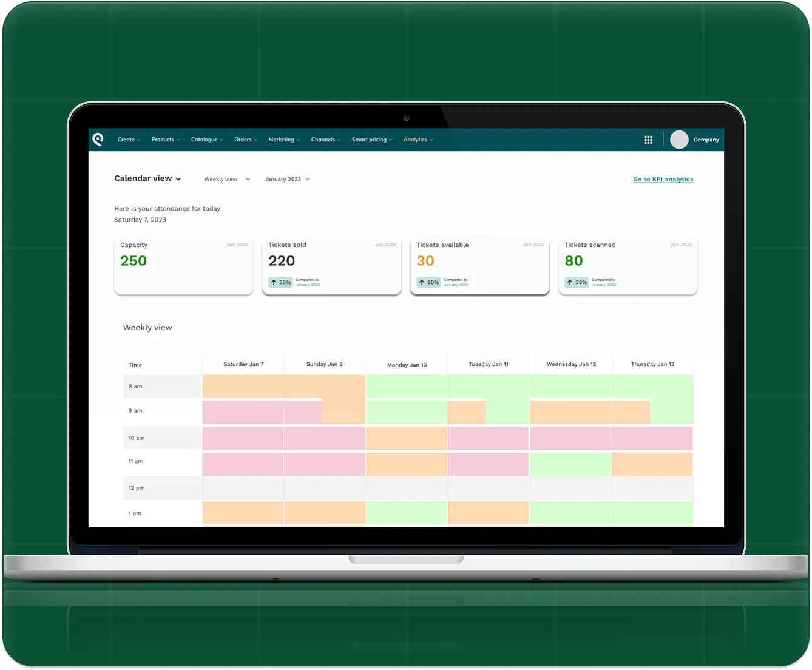Expand the Calendar view dropdown
The width and height of the screenshot is (812, 670).
click(147, 178)
